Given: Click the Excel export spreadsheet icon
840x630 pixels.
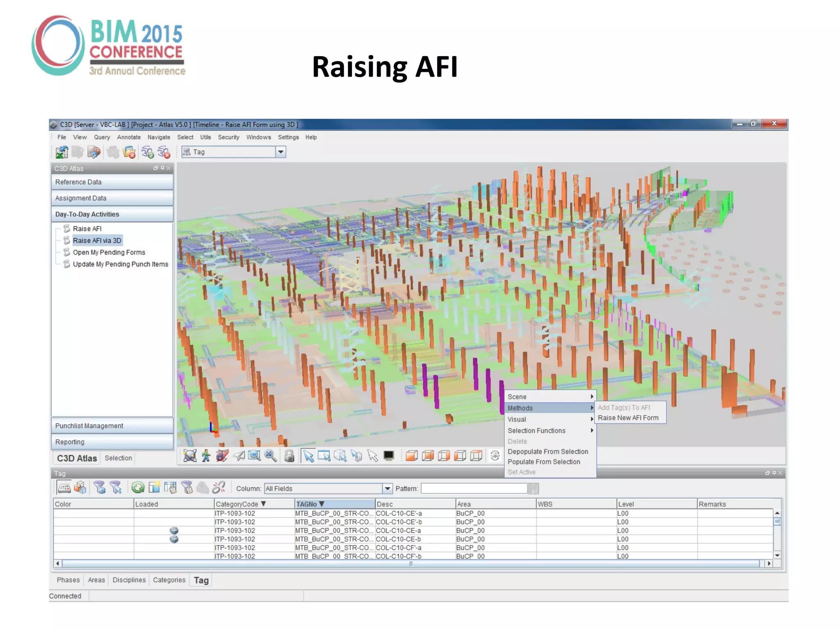Looking at the screenshot, I should point(62,152).
